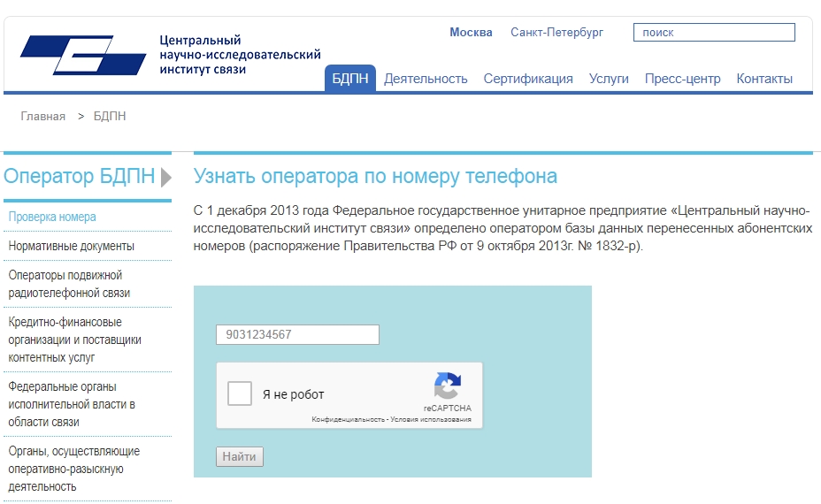Click the Конфиденциальность link in reCAPTCHA

pyautogui.click(x=348, y=419)
